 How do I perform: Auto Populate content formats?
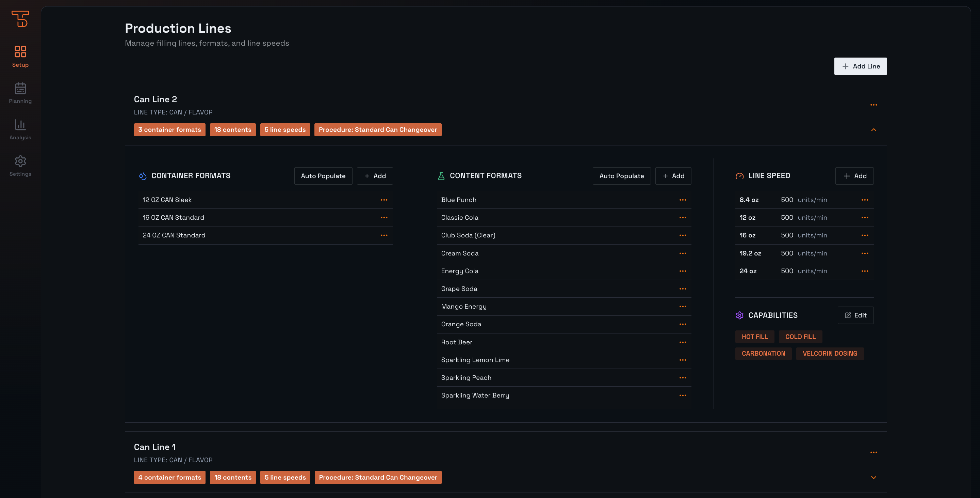pos(621,176)
